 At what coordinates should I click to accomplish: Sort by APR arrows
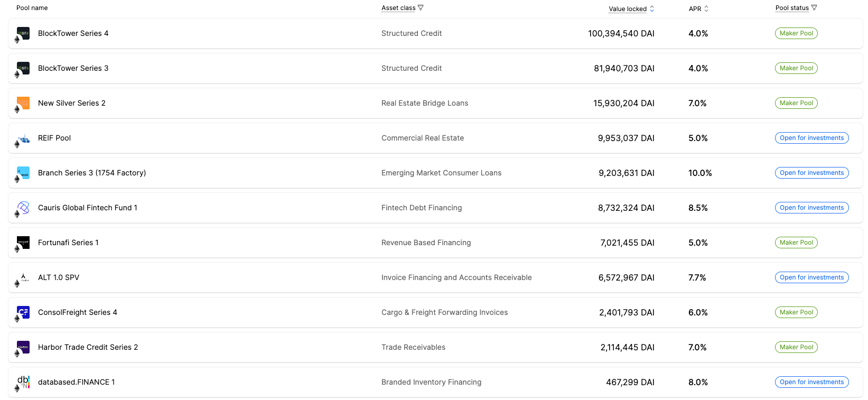pyautogui.click(x=706, y=8)
